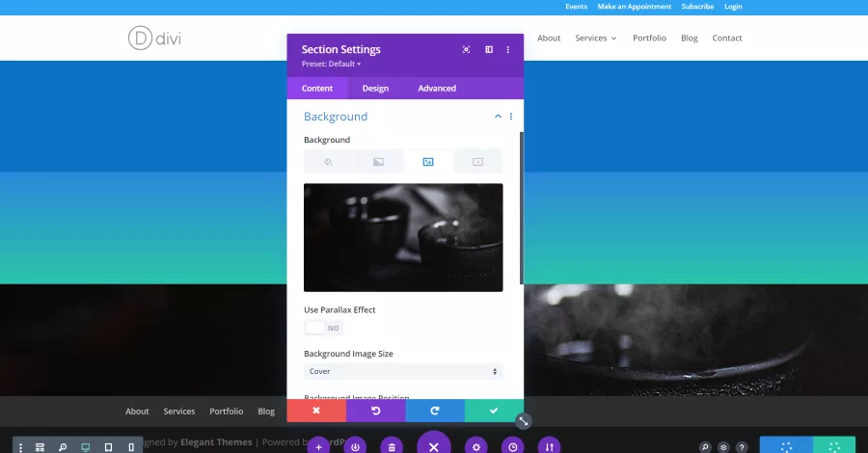Open the Background group options menu
Viewport: 868px width, 453px height.
[511, 117]
